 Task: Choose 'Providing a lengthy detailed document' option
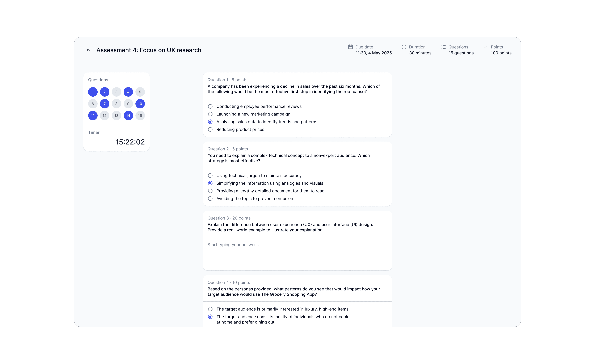pos(210,191)
